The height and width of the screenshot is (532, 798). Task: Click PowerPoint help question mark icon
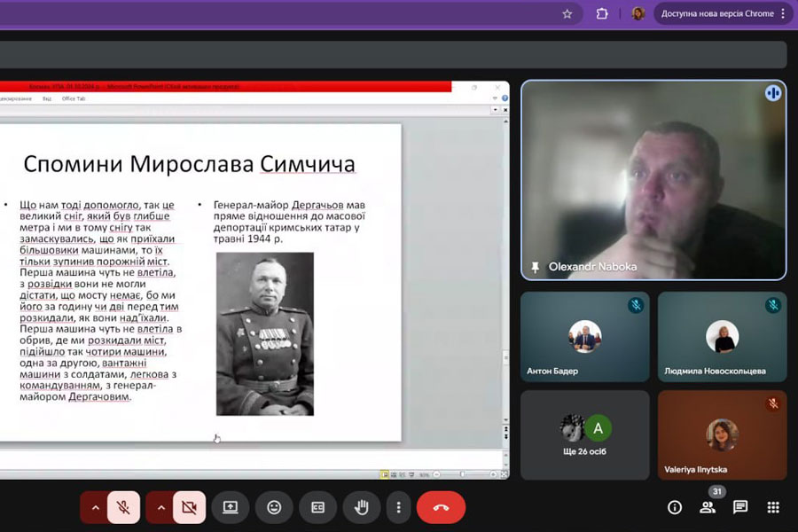505,98
